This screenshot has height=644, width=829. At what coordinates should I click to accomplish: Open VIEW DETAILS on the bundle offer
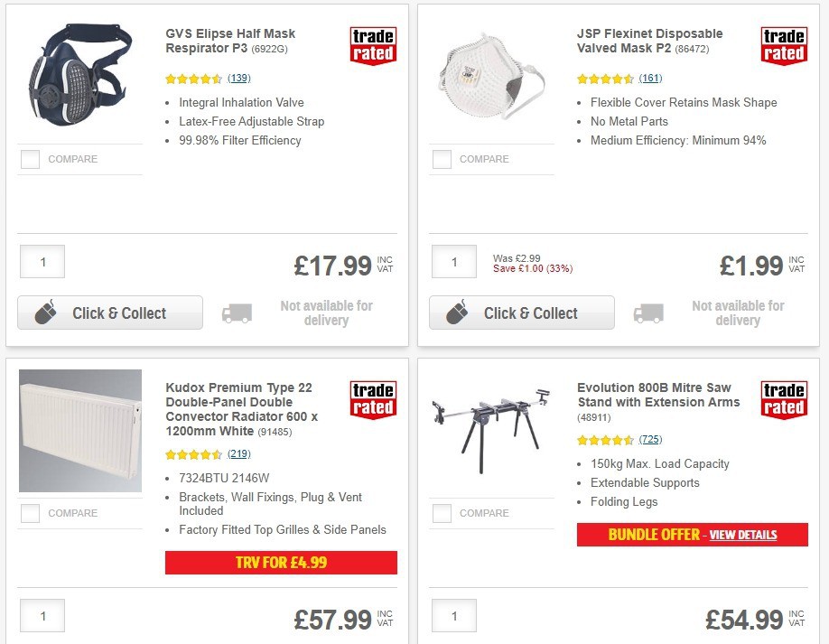742,535
